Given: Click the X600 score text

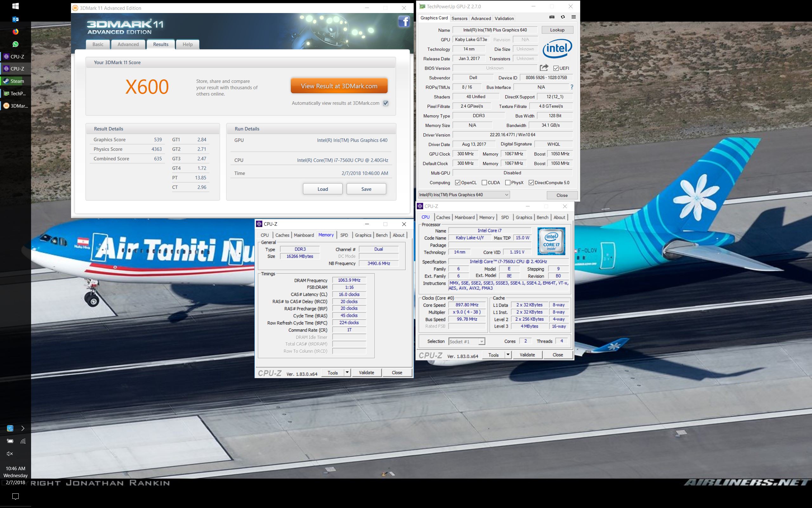Looking at the screenshot, I should coord(147,87).
